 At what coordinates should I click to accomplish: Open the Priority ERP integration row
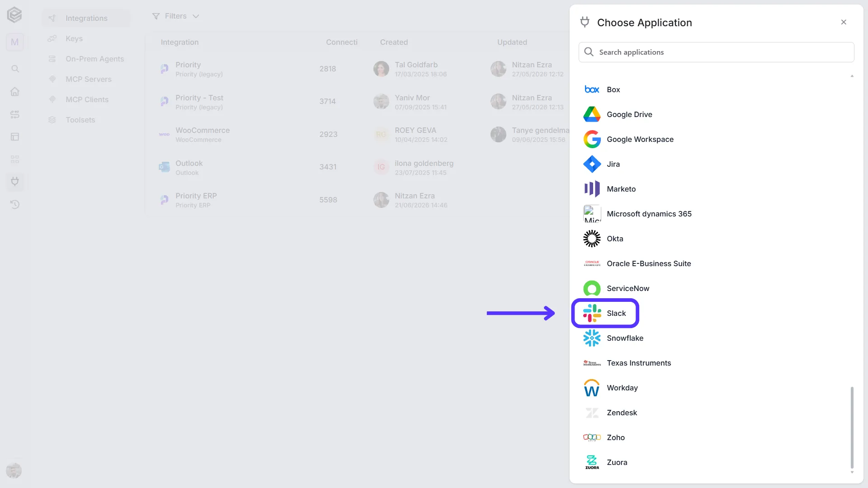click(357, 200)
